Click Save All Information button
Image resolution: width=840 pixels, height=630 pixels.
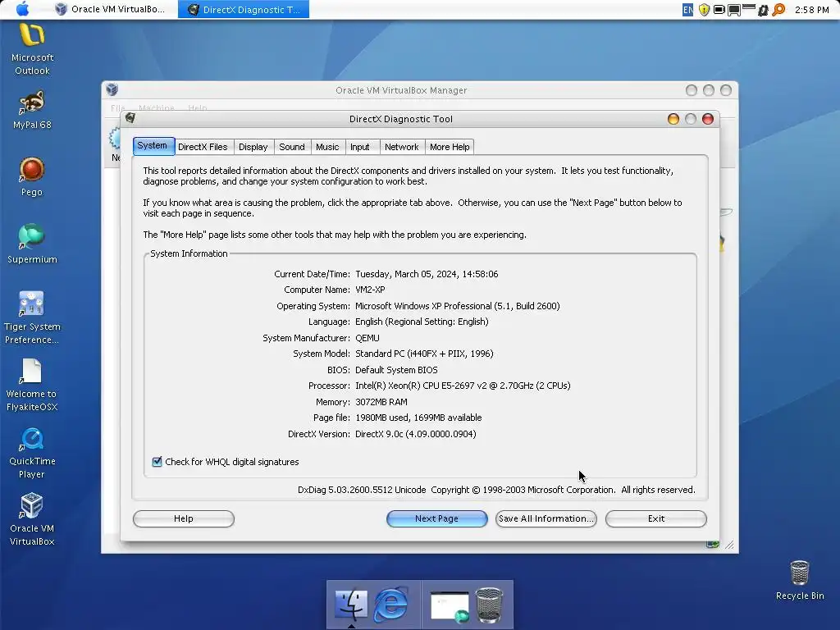pyautogui.click(x=546, y=518)
